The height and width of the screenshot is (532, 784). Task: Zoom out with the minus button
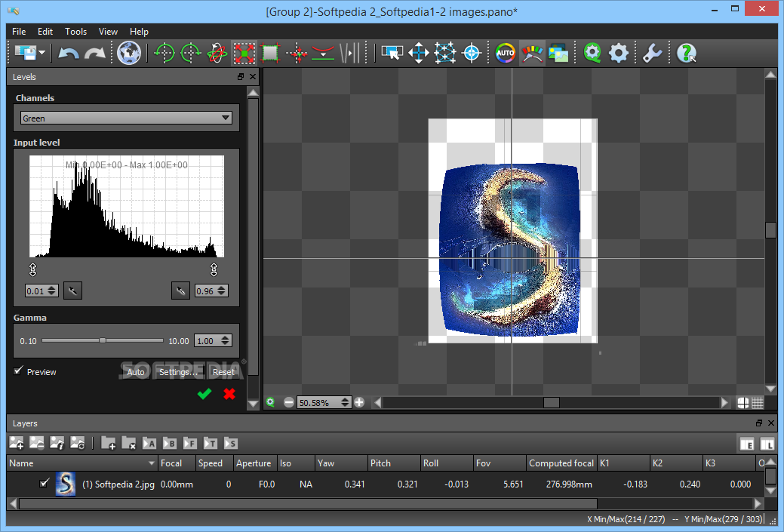tap(288, 402)
